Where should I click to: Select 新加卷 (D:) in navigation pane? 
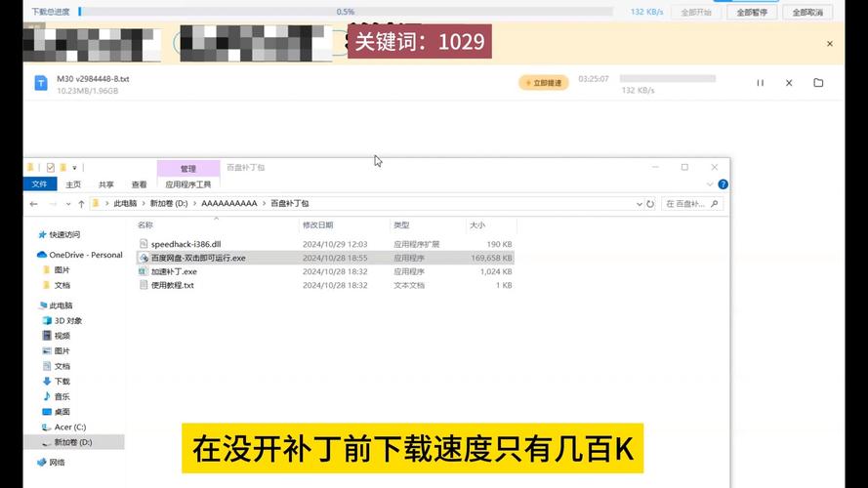[73, 442]
